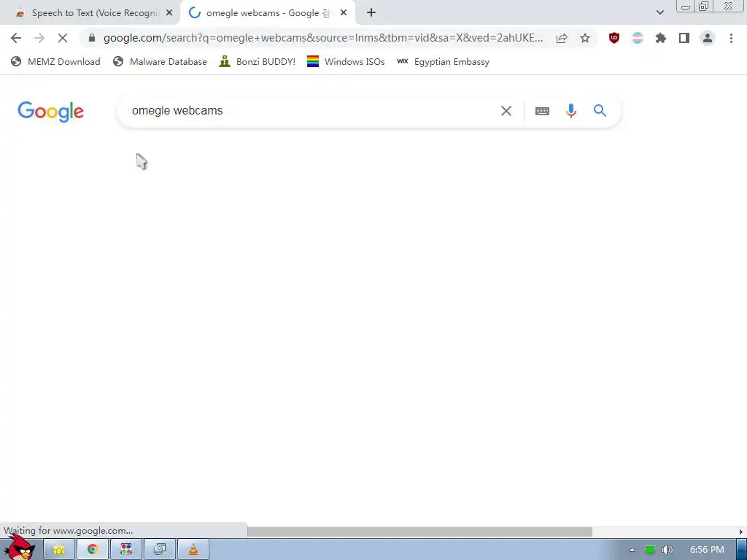Click the lock site info icon

[92, 38]
